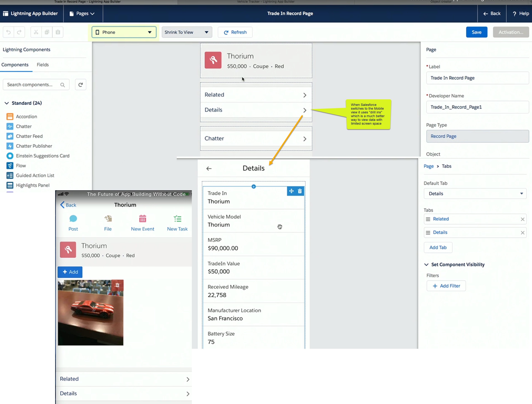Open the Shrink To View dropdown
532x404 pixels.
click(x=187, y=32)
